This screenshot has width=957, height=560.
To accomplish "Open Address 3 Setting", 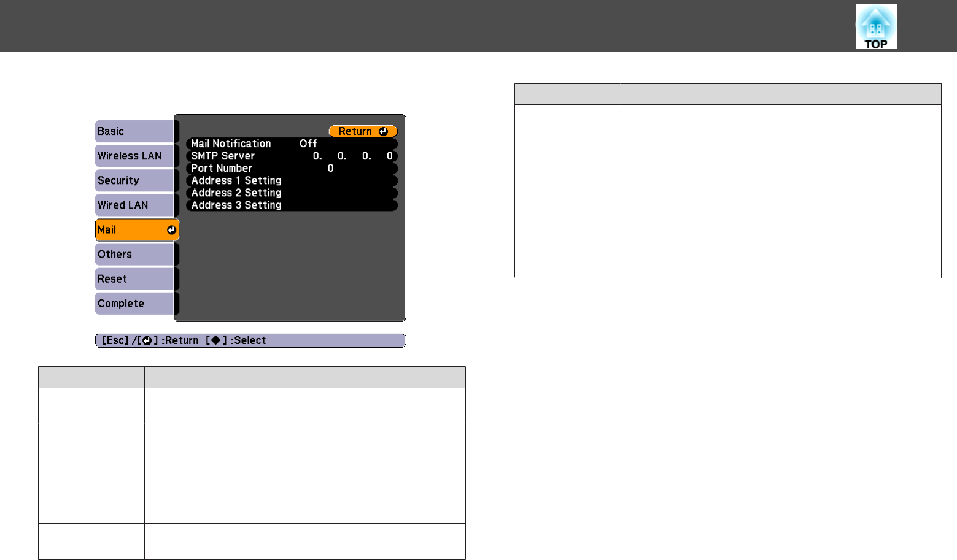I will point(292,205).
